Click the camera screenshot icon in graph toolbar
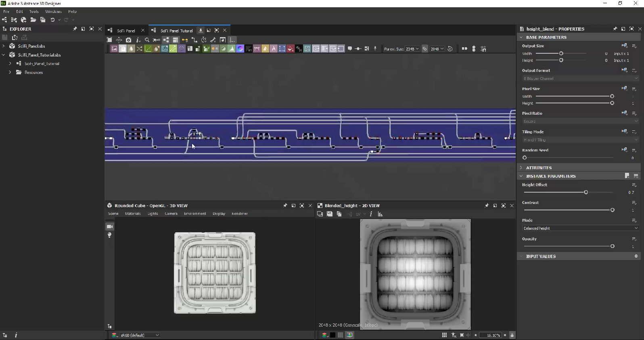Screen dimensions: 644x340 (128, 40)
